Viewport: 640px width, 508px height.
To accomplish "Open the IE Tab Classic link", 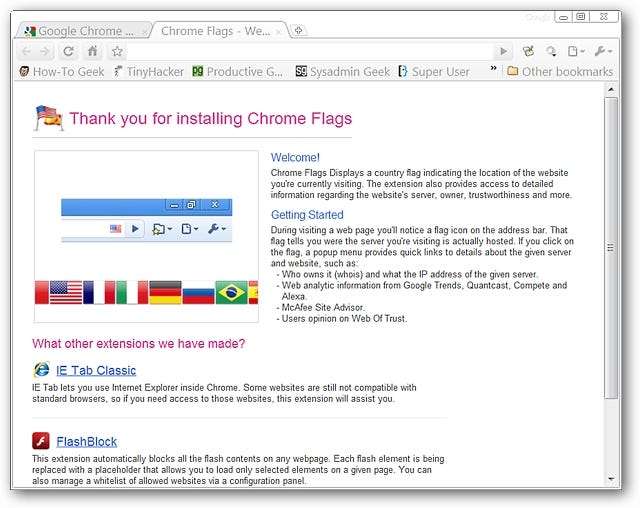I will pyautogui.click(x=96, y=371).
